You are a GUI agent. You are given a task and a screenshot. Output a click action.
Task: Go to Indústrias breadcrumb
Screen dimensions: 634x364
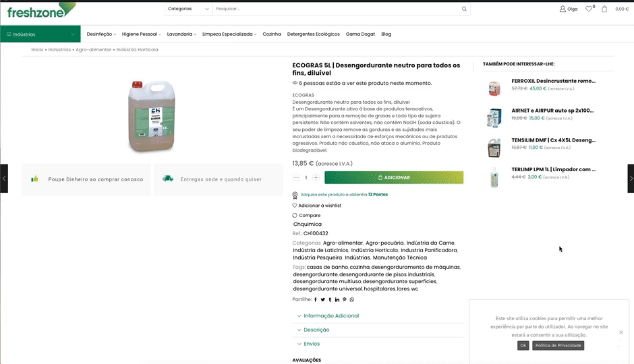click(59, 50)
